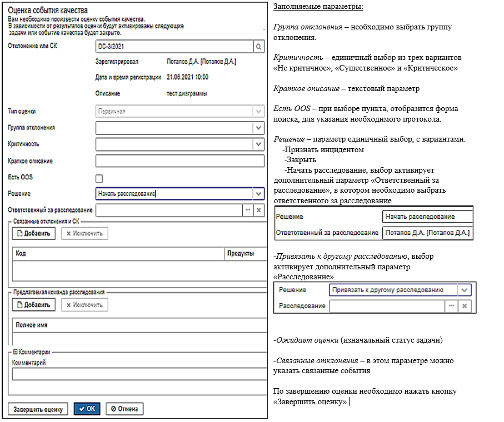Viewport: 504px width, 422px height.
Task: Tick the Есть OOS checkbox
Action: point(99,179)
